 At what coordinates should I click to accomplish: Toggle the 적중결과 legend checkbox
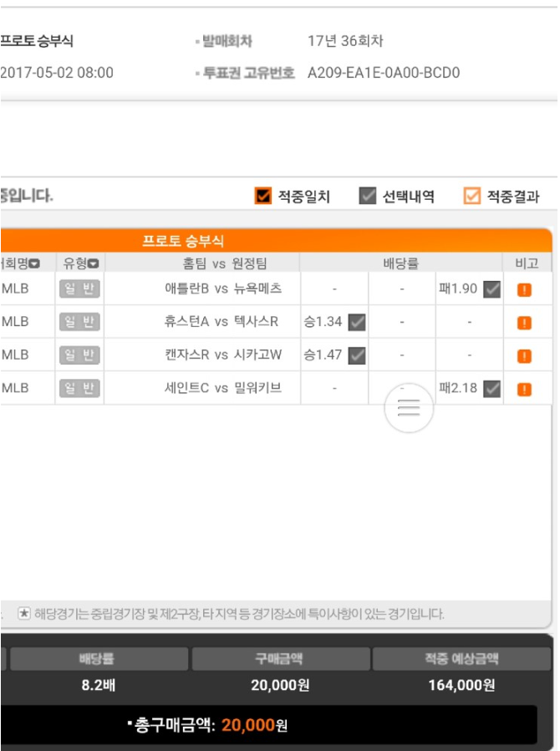tap(472, 196)
